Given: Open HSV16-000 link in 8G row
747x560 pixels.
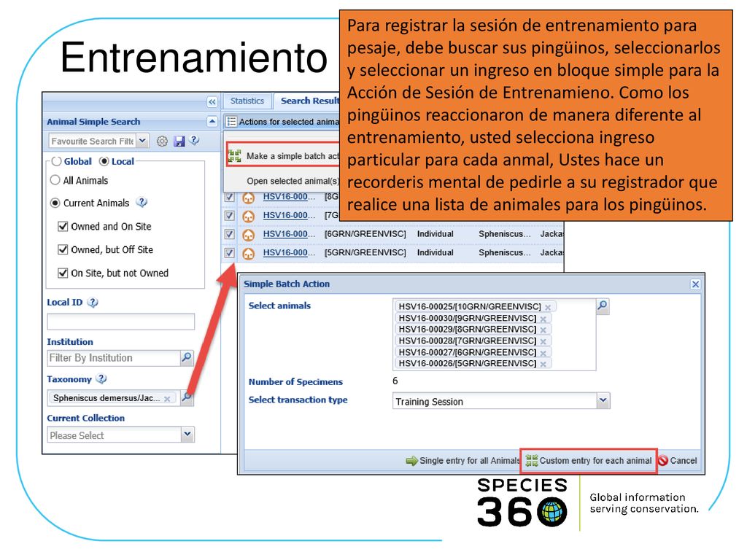Looking at the screenshot, I should click(x=289, y=197).
